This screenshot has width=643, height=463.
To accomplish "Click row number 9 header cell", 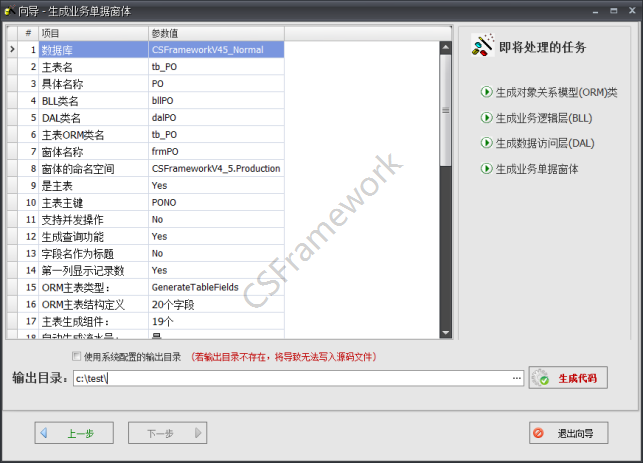I will click(28, 185).
